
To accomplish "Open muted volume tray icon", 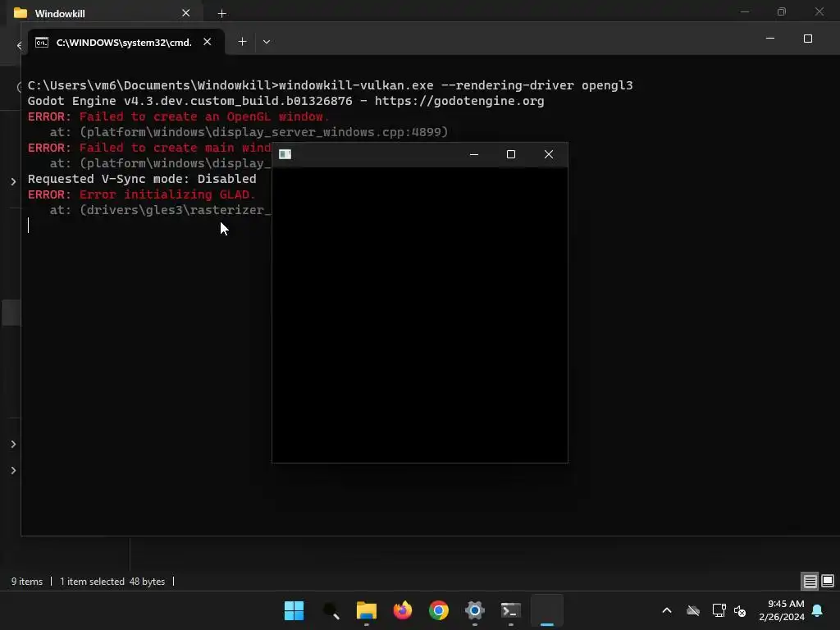I will point(740,610).
